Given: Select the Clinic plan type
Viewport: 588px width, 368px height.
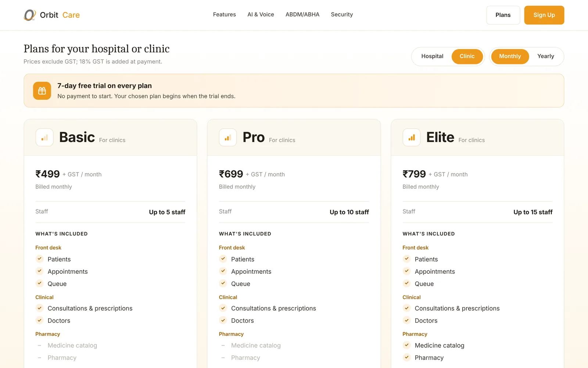Looking at the screenshot, I should tap(467, 56).
